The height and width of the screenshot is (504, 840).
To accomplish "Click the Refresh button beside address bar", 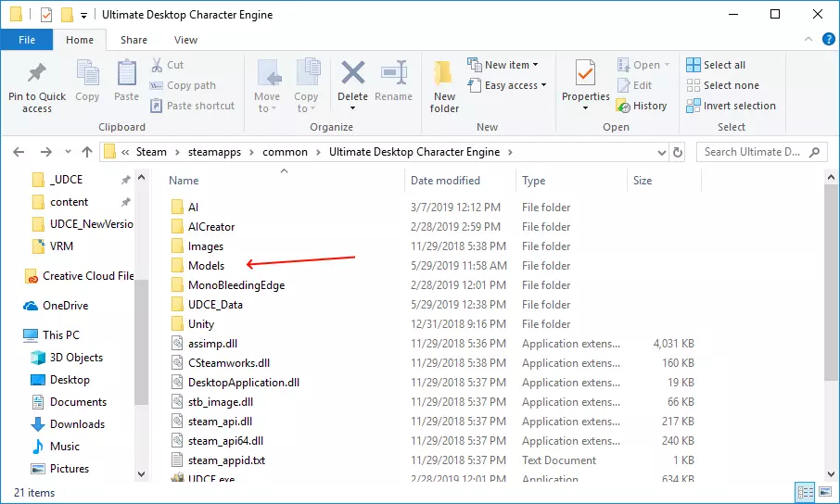I will tap(678, 152).
